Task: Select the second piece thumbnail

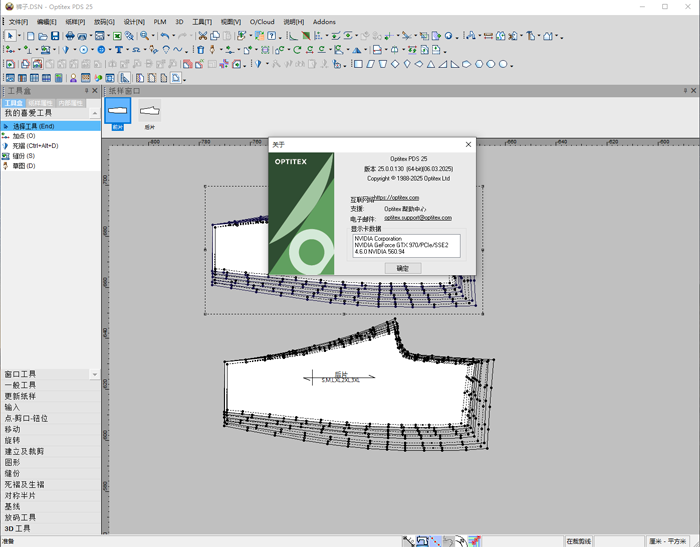Action: [150, 114]
